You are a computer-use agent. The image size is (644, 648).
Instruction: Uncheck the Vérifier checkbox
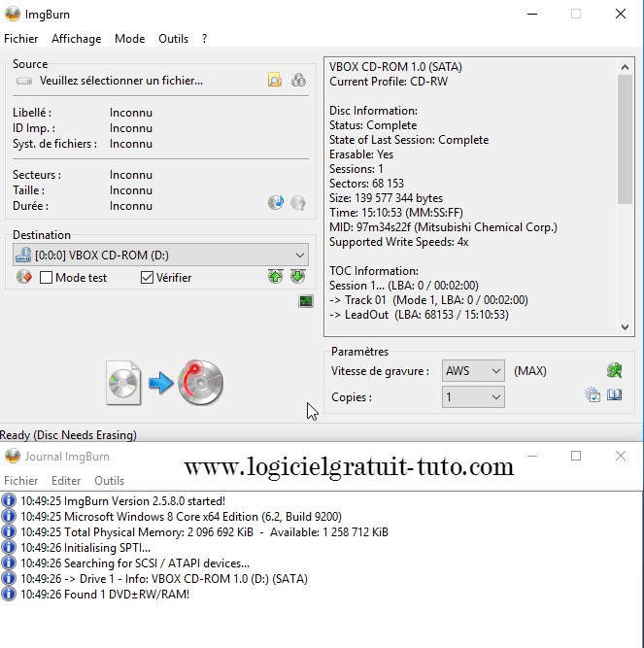[x=147, y=277]
